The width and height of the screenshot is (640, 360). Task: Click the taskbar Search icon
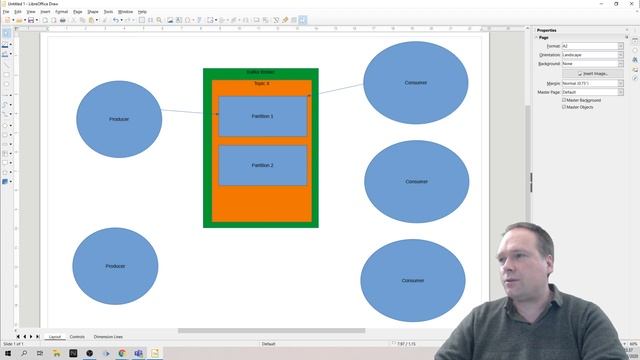(24, 353)
